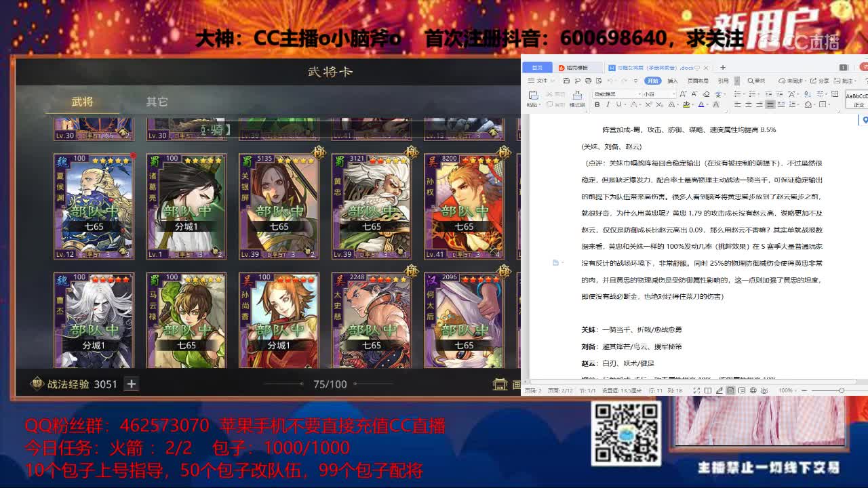
Task: Click the undo arrow in WPS
Action: pyautogui.click(x=609, y=81)
